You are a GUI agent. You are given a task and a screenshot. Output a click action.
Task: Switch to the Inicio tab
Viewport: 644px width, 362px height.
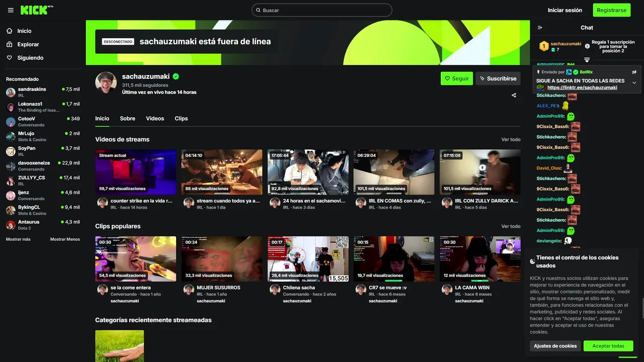(102, 119)
